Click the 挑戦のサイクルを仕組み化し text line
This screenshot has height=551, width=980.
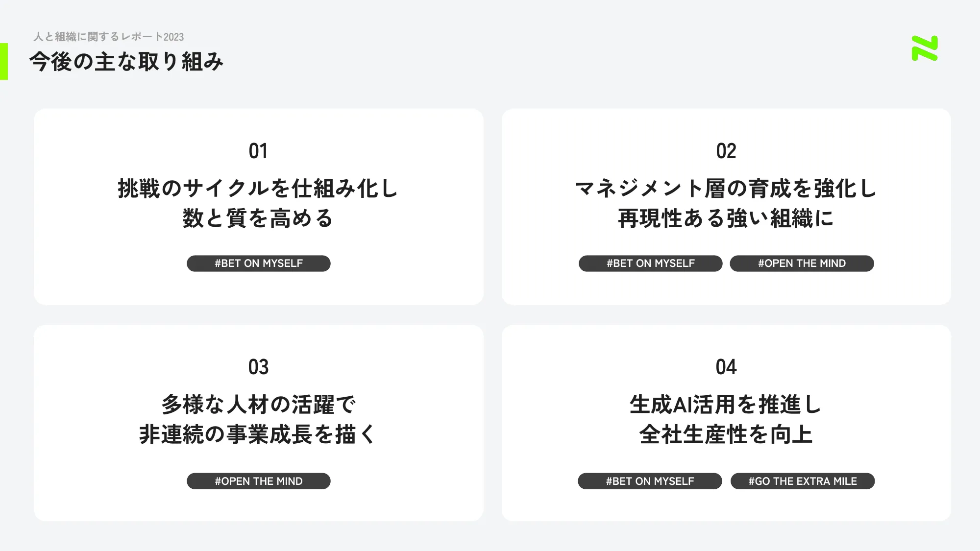click(x=258, y=188)
